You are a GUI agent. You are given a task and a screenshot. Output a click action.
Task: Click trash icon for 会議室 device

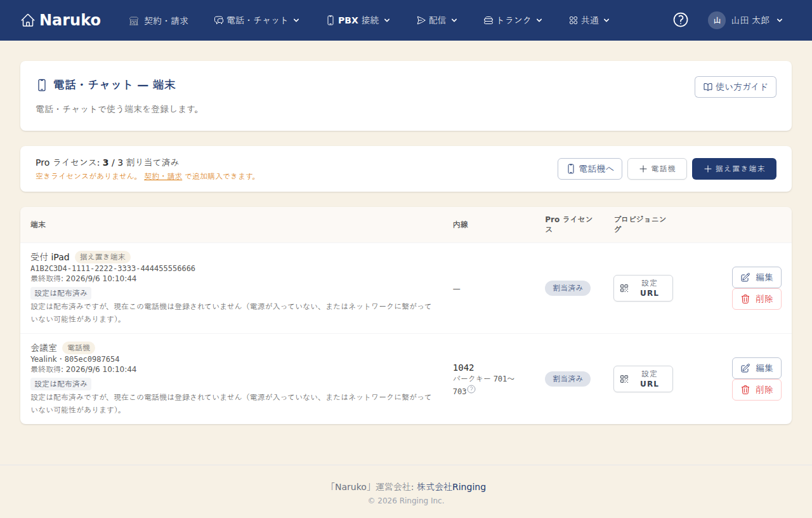click(745, 390)
